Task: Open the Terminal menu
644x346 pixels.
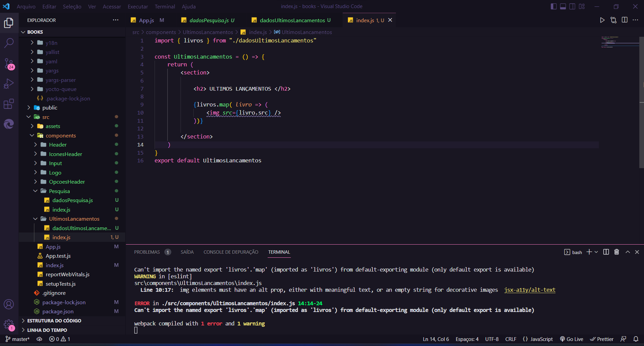Action: 165,6
